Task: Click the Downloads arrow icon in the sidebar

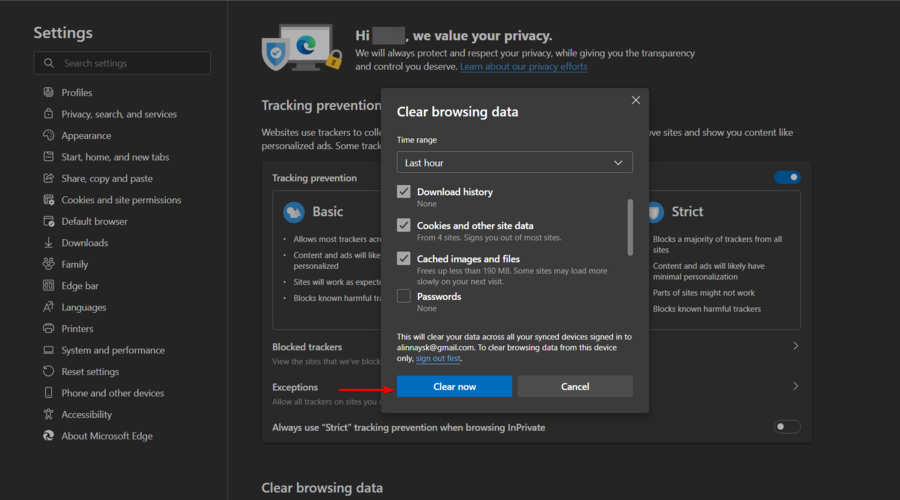Action: pos(48,242)
